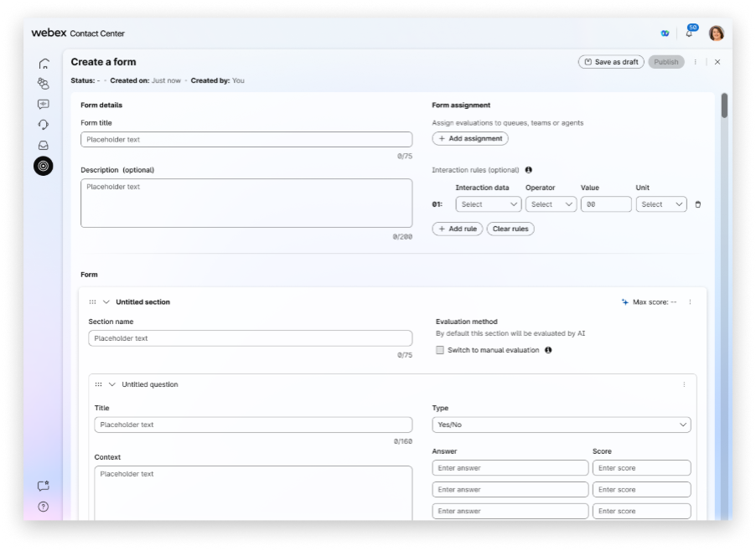This screenshot has width=756, height=551.
Task: Open the notification bell with 50 badge
Action: coord(689,33)
